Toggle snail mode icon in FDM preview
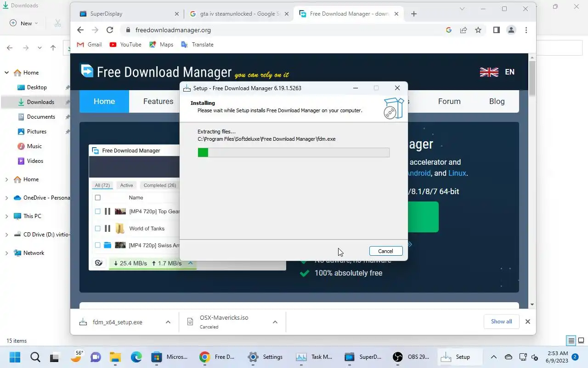This screenshot has width=588, height=368. coord(98,263)
